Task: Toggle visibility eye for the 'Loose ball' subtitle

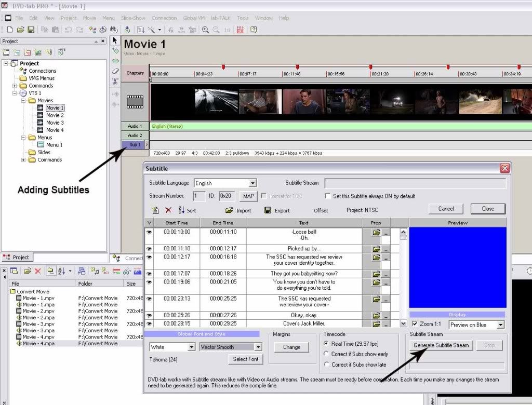Action: (x=149, y=232)
